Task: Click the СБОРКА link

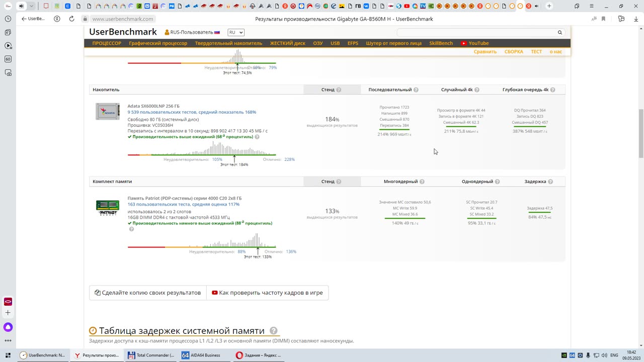Action: (x=514, y=52)
